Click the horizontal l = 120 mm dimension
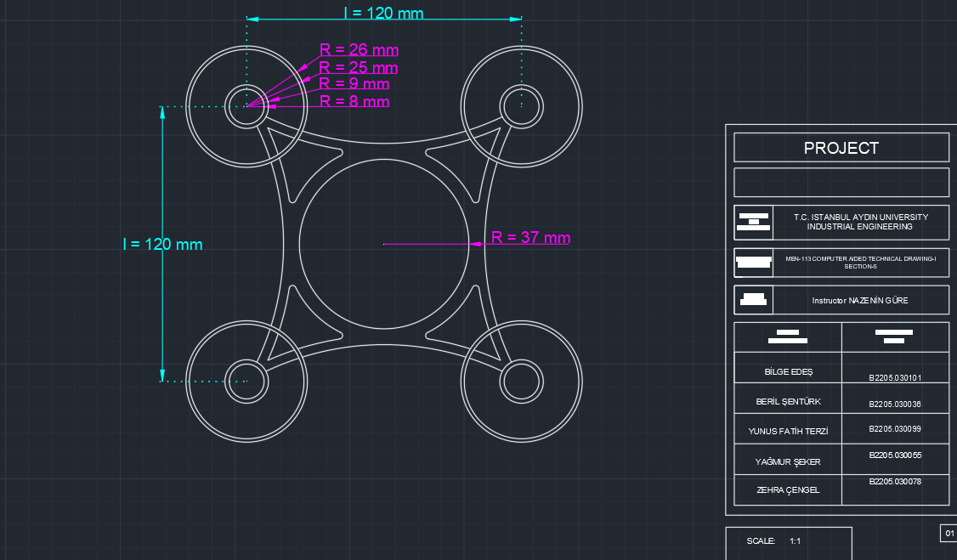This screenshot has height=560, width=957. 384,14
